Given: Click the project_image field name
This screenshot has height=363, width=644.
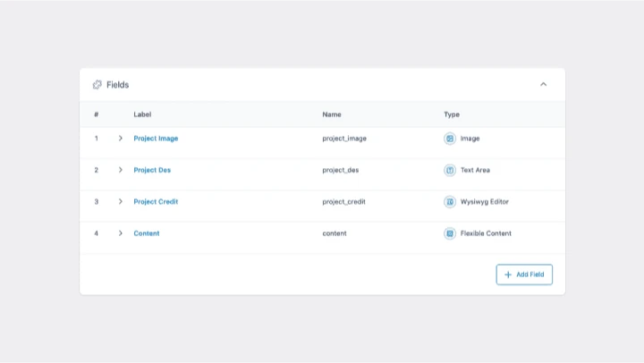Looking at the screenshot, I should click(344, 139).
